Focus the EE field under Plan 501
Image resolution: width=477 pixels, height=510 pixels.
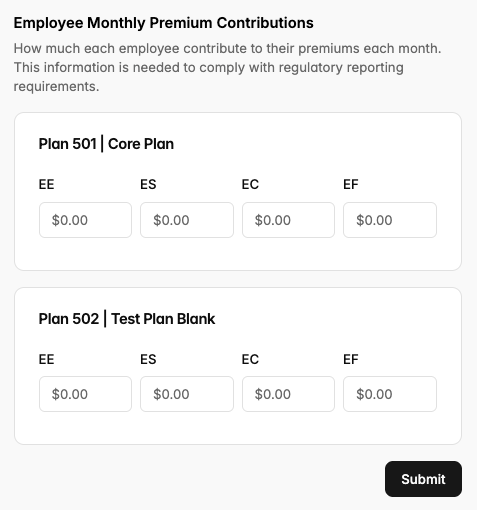pyautogui.click(x=85, y=220)
